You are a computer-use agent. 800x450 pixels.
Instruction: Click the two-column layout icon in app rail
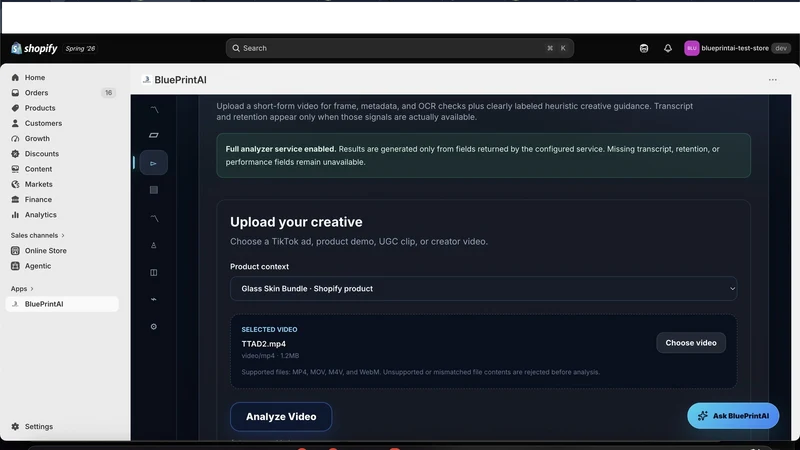tap(154, 272)
